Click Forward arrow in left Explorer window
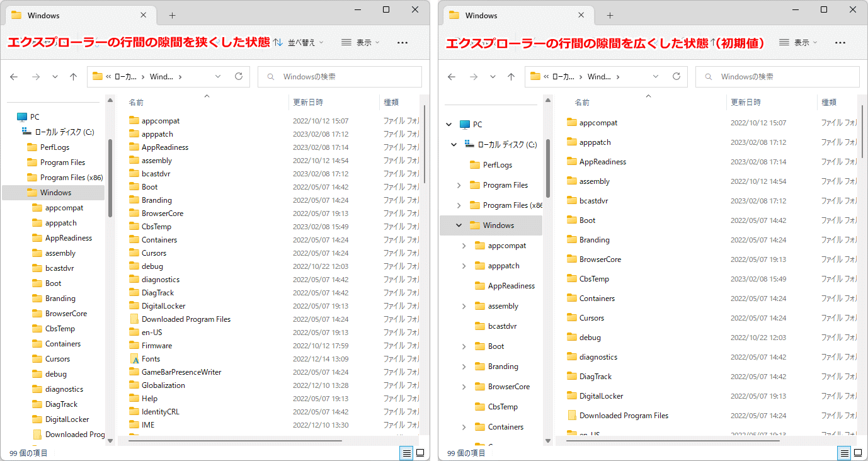868x461 pixels. tap(36, 77)
